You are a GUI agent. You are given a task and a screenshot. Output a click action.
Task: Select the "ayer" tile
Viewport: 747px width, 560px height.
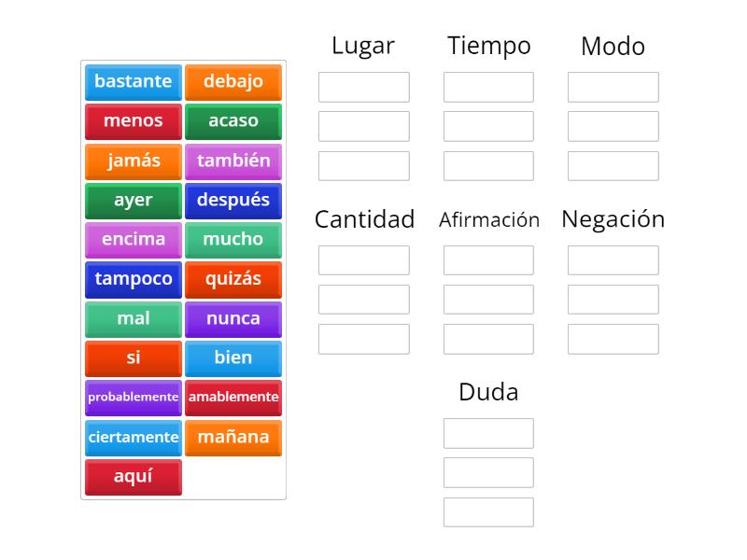coord(133,200)
